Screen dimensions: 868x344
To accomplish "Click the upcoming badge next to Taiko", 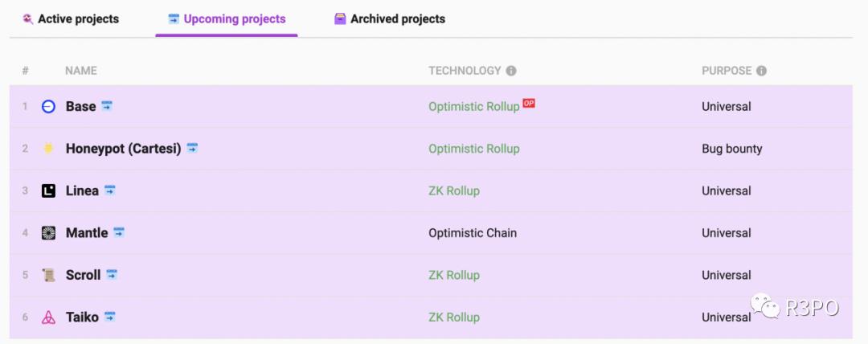I will (x=110, y=317).
